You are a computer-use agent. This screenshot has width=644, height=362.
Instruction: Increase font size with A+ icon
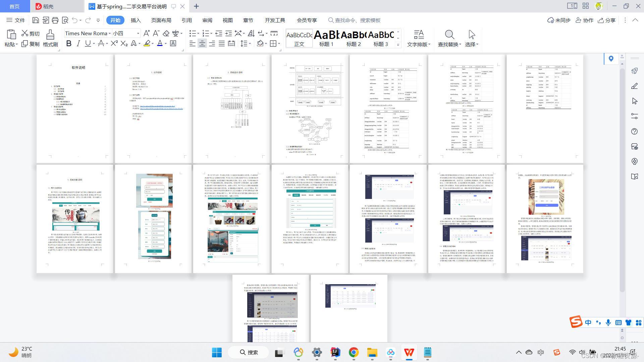[x=147, y=33]
